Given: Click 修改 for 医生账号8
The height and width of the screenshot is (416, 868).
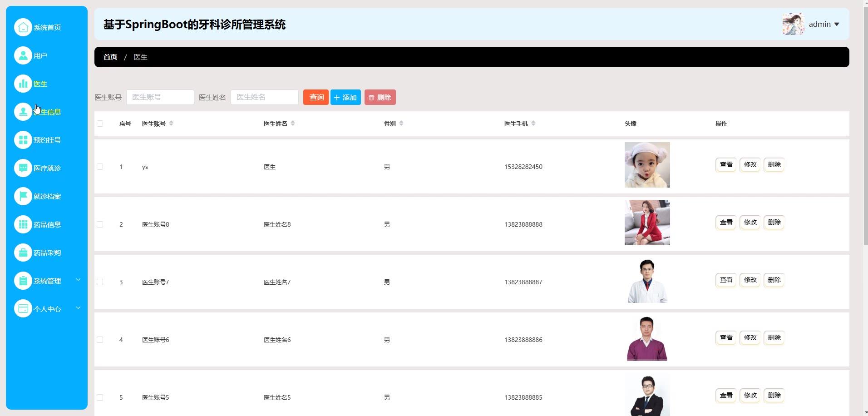Looking at the screenshot, I should pos(750,222).
